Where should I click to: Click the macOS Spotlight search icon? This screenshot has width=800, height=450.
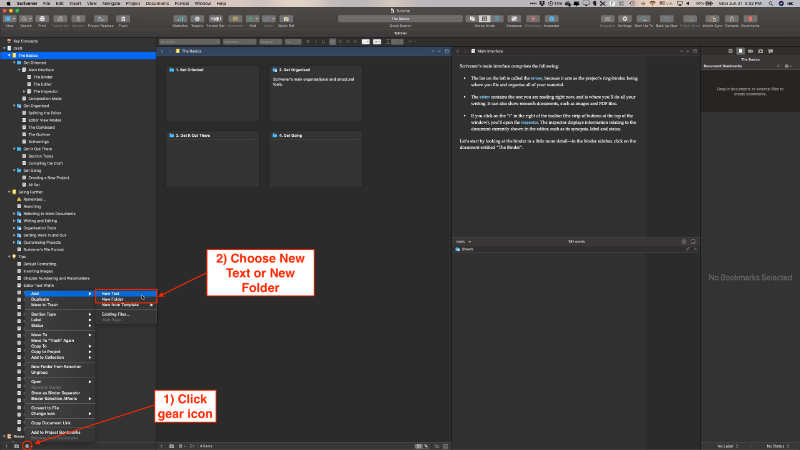click(770, 4)
